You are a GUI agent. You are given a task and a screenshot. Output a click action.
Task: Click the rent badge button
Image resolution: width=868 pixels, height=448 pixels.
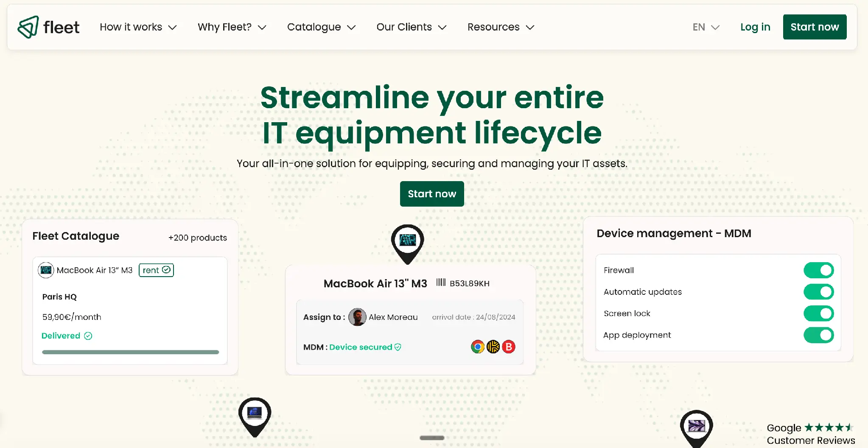156,270
